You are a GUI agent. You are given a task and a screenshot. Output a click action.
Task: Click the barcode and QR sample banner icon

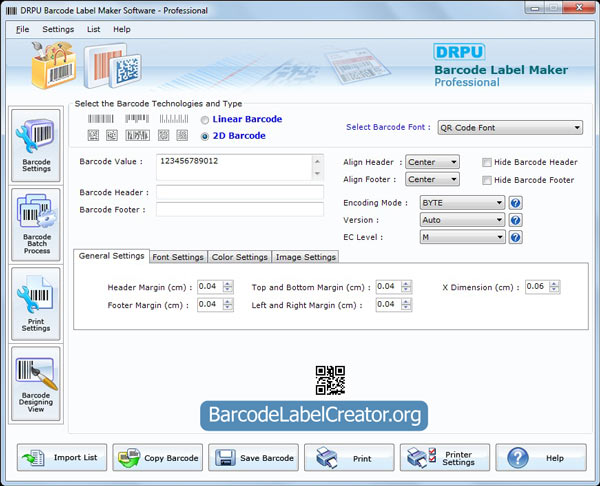[113, 65]
